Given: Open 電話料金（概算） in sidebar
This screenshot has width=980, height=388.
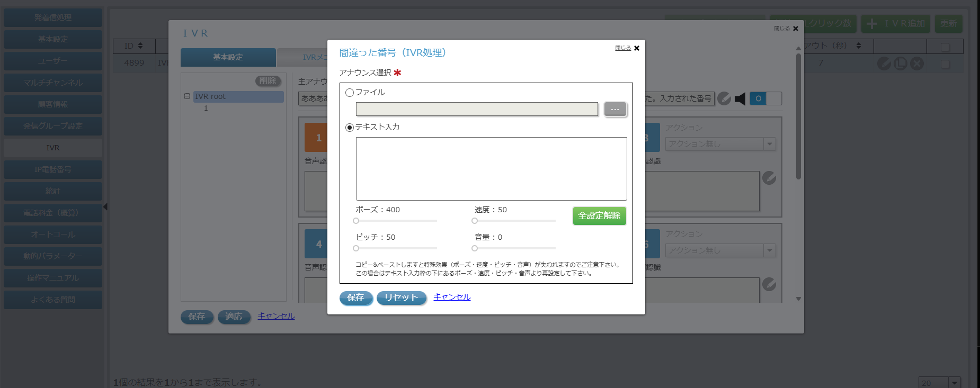Looking at the screenshot, I should 53,213.
